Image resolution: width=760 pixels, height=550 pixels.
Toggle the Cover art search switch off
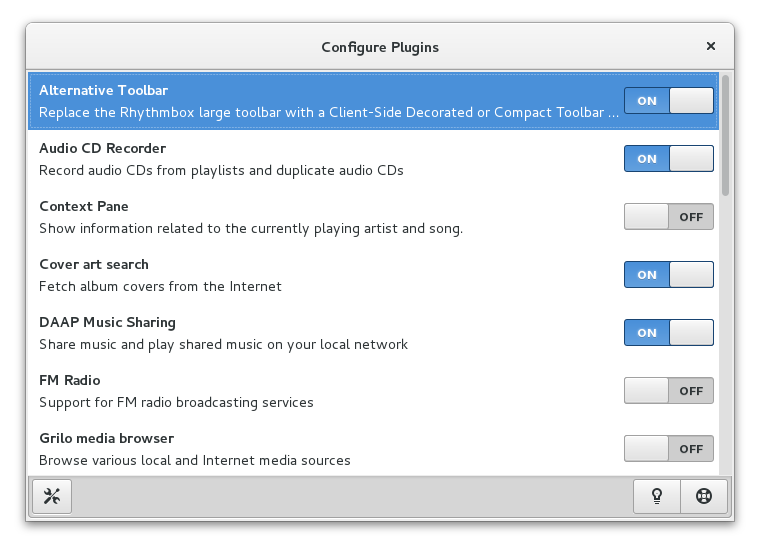pyautogui.click(x=669, y=275)
